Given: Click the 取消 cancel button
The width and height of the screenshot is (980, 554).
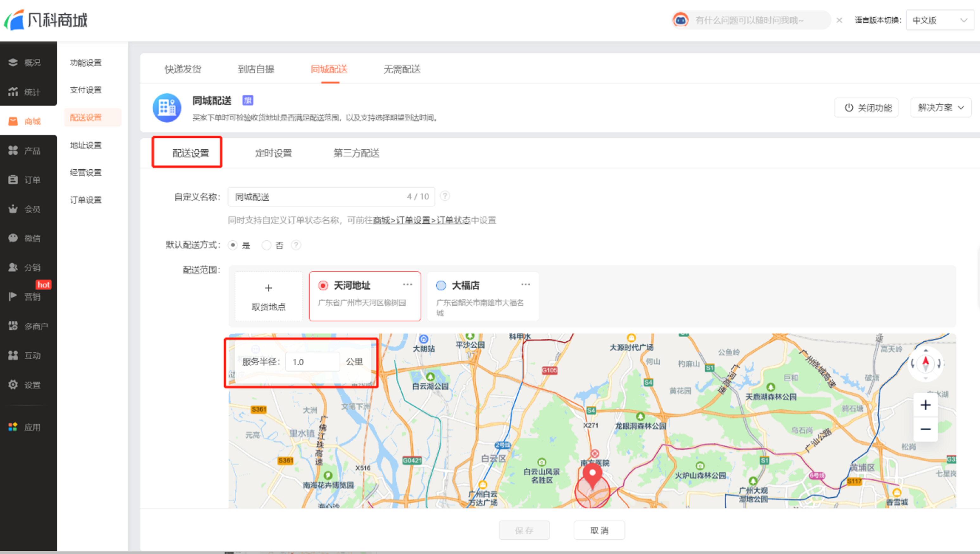Looking at the screenshot, I should (x=599, y=530).
